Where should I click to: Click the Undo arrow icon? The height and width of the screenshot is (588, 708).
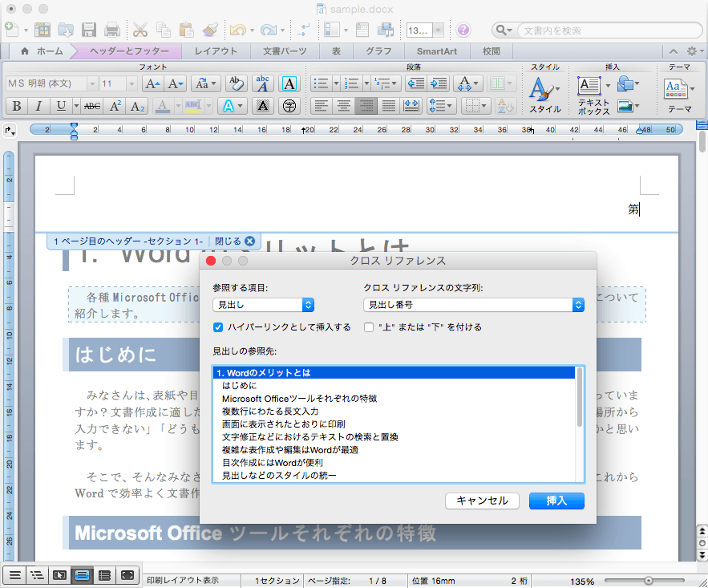pos(237,30)
